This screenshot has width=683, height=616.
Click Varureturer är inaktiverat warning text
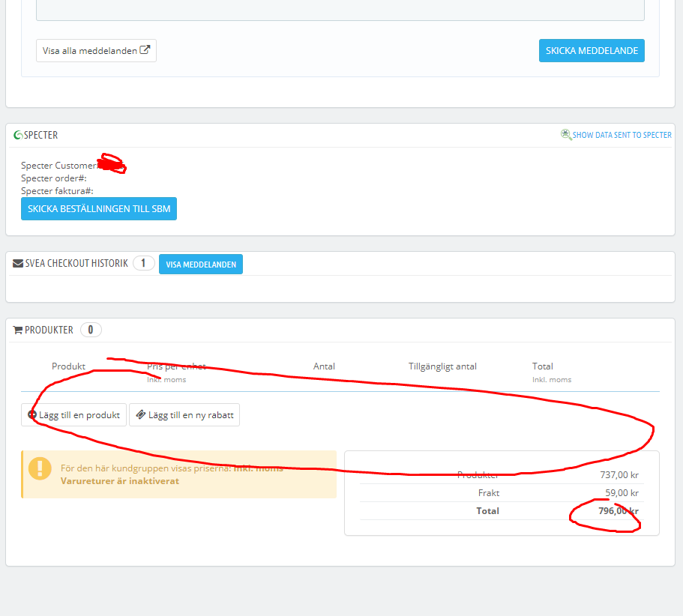120,481
